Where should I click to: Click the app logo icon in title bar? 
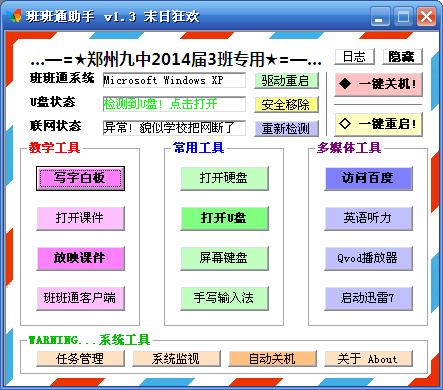coord(14,16)
